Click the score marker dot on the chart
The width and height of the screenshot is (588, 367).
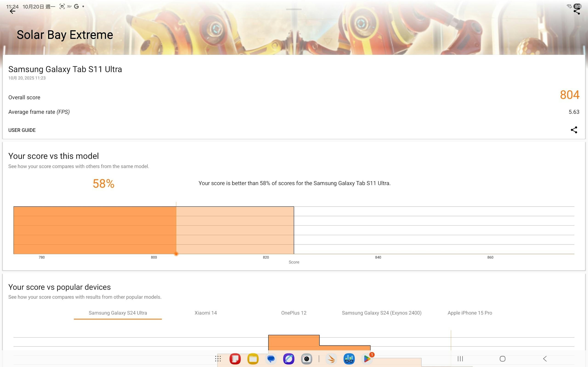(176, 254)
